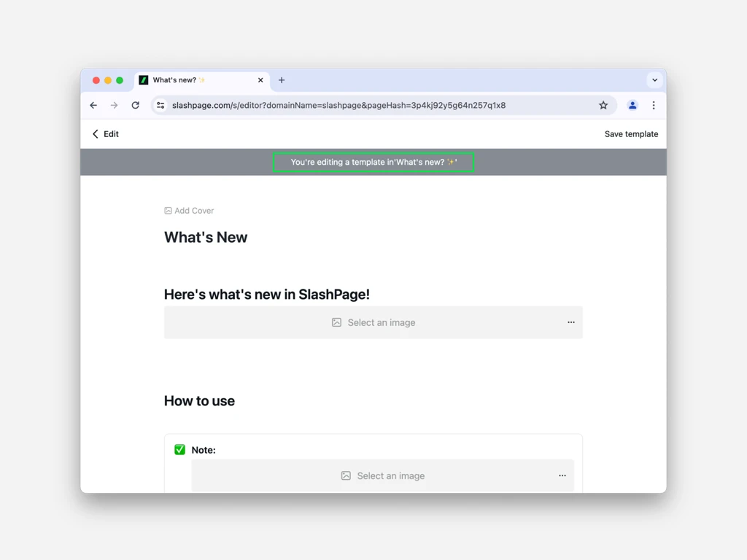This screenshot has height=560, width=747.
Task: Select an image under the SlashPage heading
Action: 373,322
